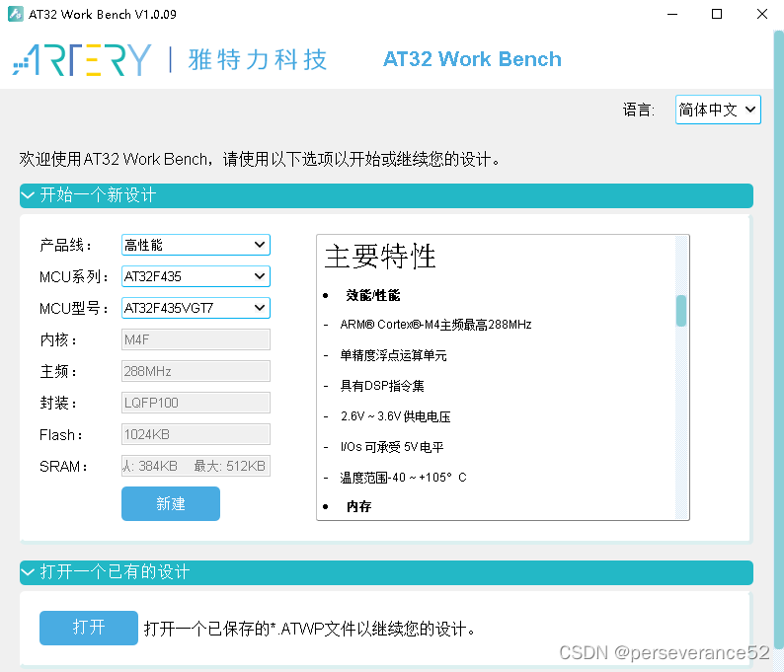Click the 主要特性 heading
This screenshot has height=672, width=784.
tap(380, 257)
